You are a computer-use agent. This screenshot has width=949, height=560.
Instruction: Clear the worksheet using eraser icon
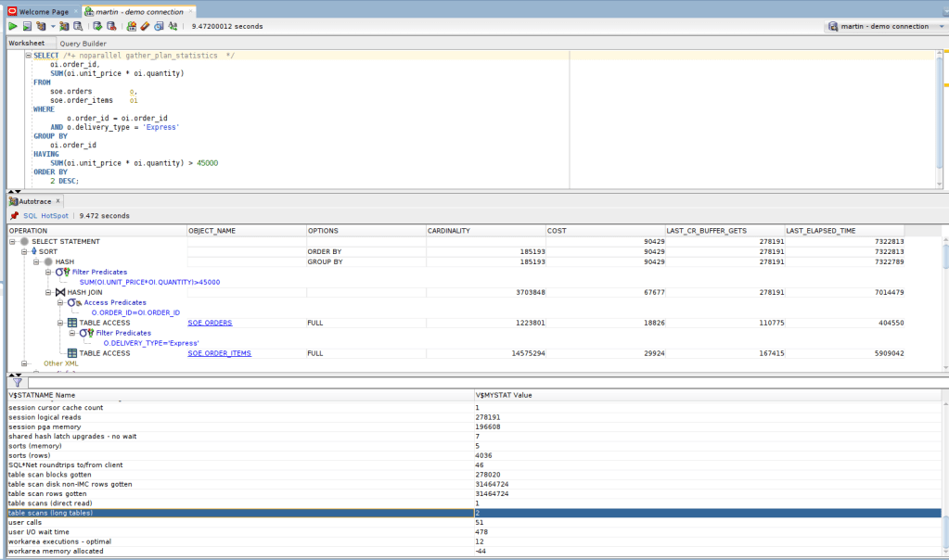click(x=145, y=26)
